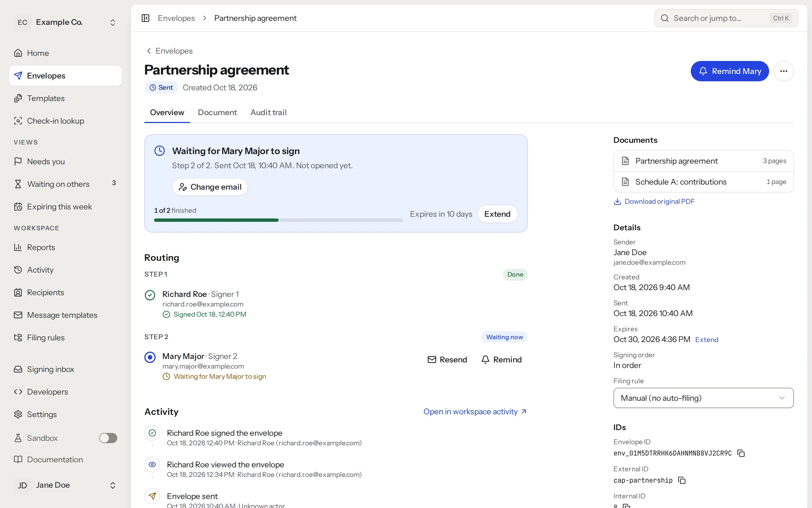
Task: Click Extend link beside Expires date
Action: pyautogui.click(x=707, y=340)
